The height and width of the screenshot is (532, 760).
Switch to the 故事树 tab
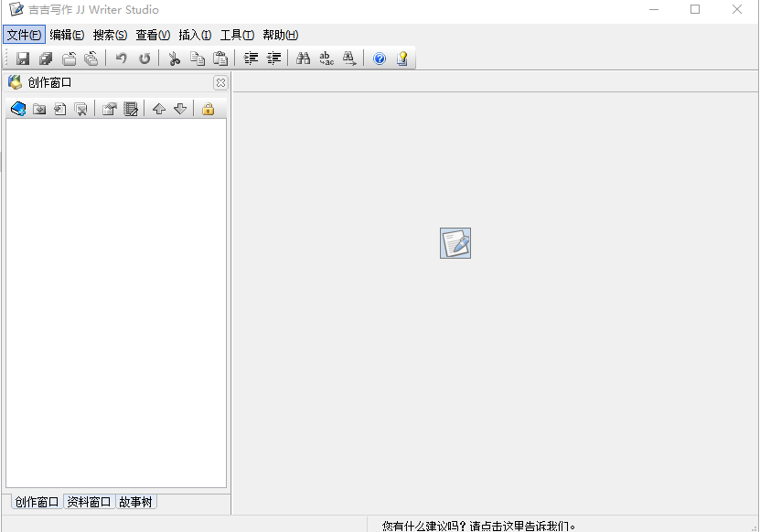tap(135, 502)
